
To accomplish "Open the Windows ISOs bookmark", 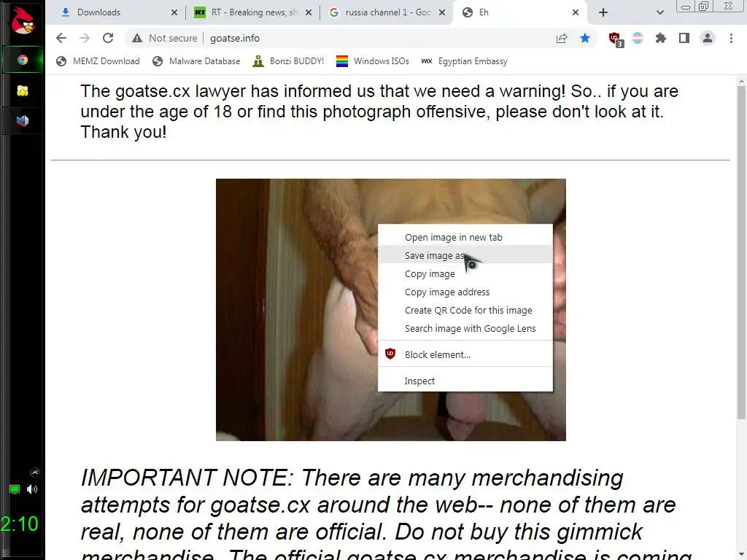I will [x=373, y=61].
